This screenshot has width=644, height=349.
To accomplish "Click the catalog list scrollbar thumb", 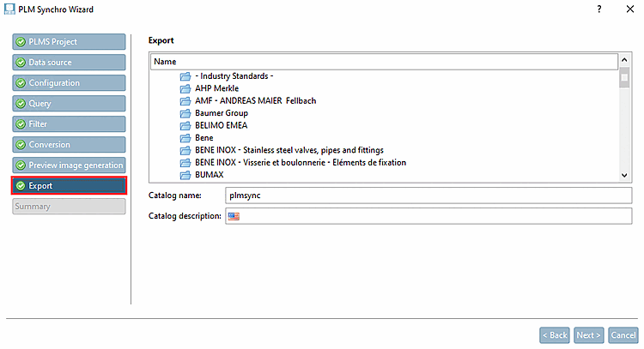I will (624, 77).
